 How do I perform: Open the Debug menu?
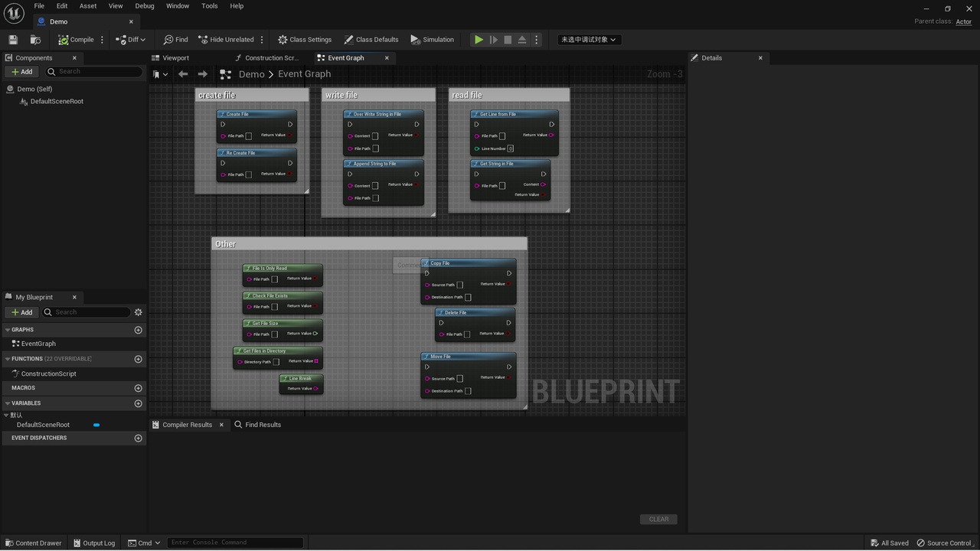(x=145, y=6)
